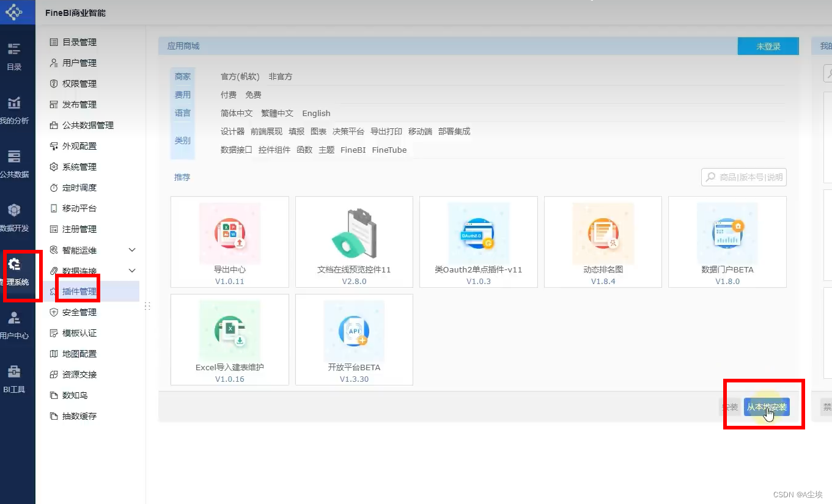Image resolution: width=832 pixels, height=504 pixels.
Task: Open the 类Oauth2单点插件-v11 plugin card
Action: pos(479,242)
